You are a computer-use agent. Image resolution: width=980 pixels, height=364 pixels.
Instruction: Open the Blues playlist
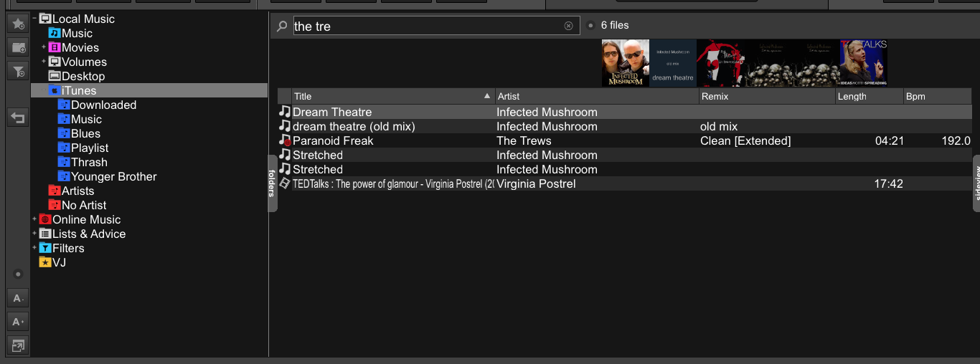[x=79, y=133]
